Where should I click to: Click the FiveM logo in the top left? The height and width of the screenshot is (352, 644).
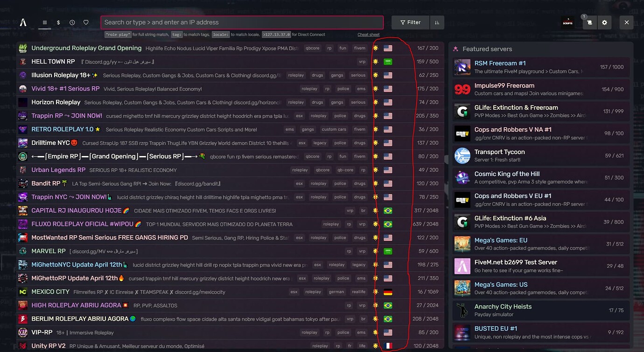pos(23,22)
